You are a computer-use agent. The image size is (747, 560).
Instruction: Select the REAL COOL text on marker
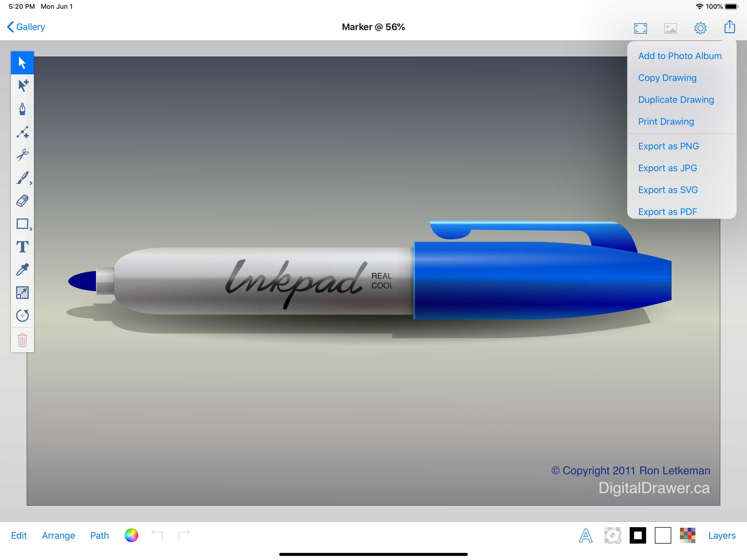tap(382, 281)
